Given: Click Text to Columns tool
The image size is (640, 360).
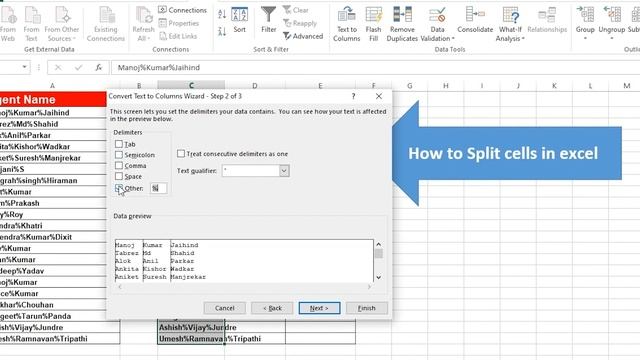Looking at the screenshot, I should (347, 24).
